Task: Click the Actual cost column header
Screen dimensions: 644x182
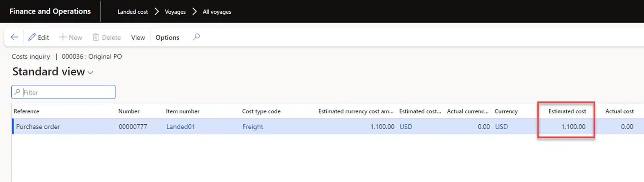Action: 619,111
